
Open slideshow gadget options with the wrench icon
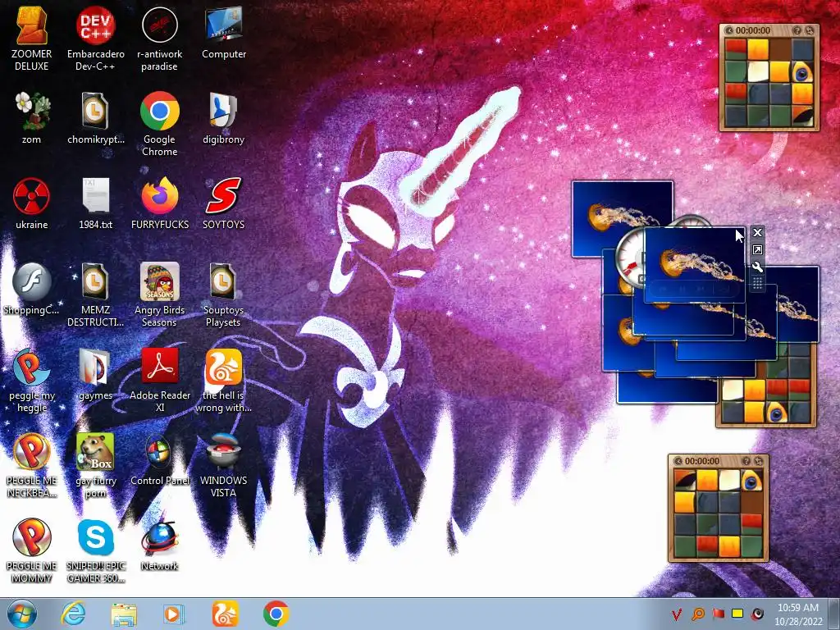(x=757, y=267)
